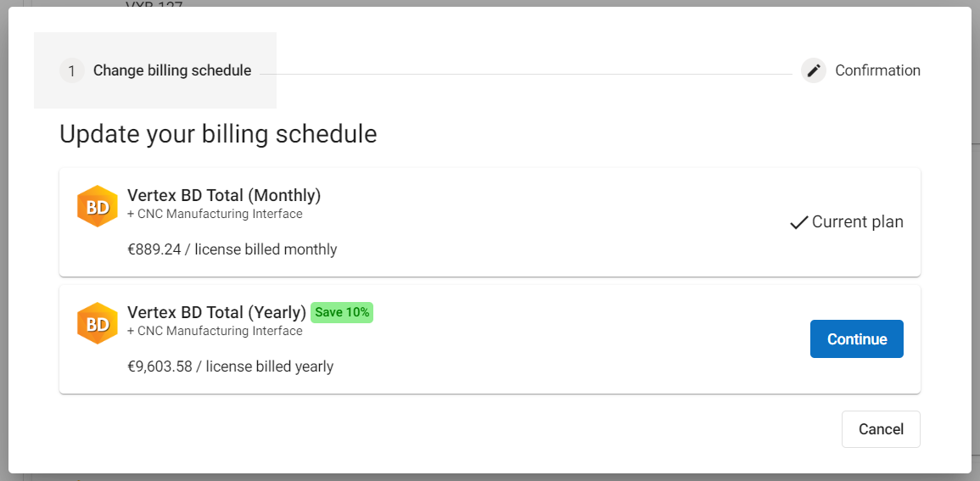Click the empty area of Monthly plan card

[552, 222]
